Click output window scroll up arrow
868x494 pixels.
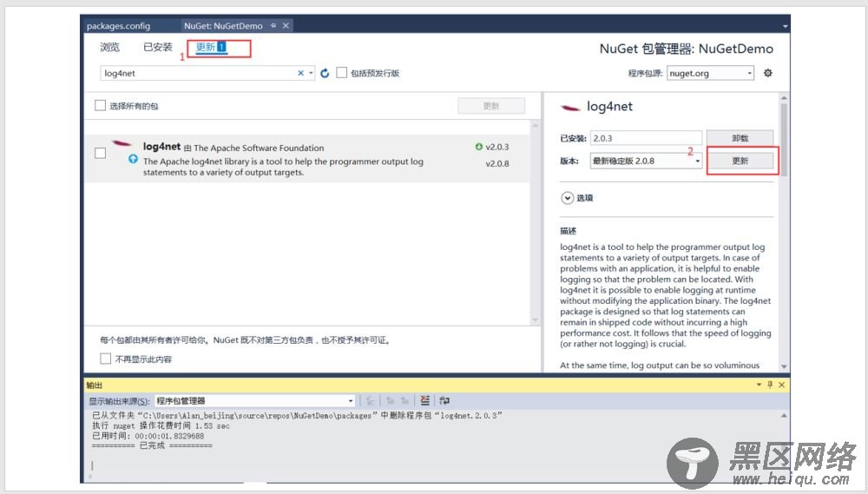pos(783,415)
